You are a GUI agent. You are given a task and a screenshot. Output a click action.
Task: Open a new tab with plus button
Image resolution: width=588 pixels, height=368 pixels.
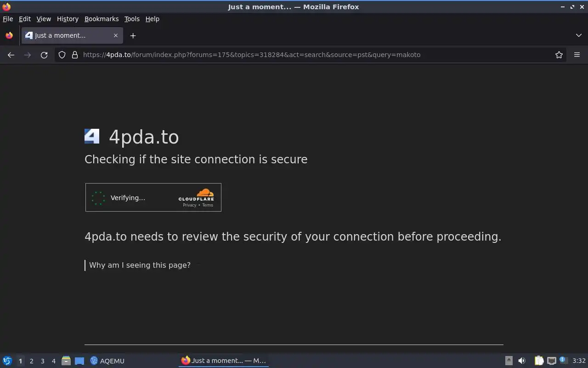(x=133, y=35)
